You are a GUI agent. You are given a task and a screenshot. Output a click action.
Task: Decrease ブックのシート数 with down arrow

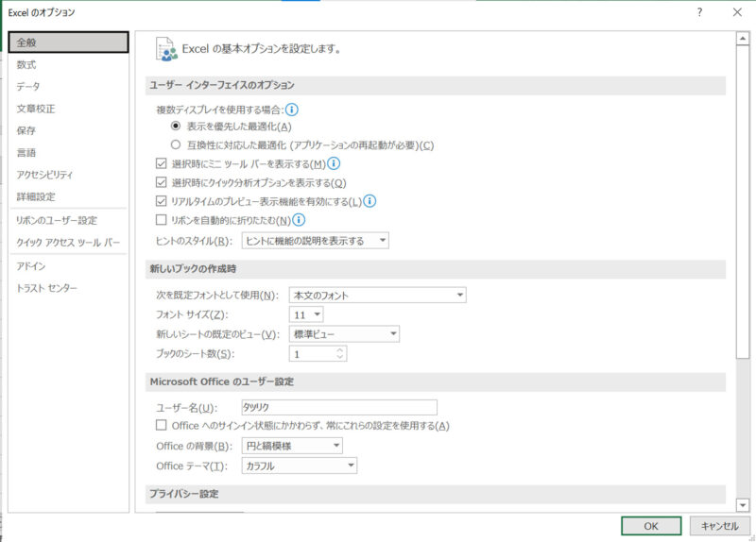(340, 357)
